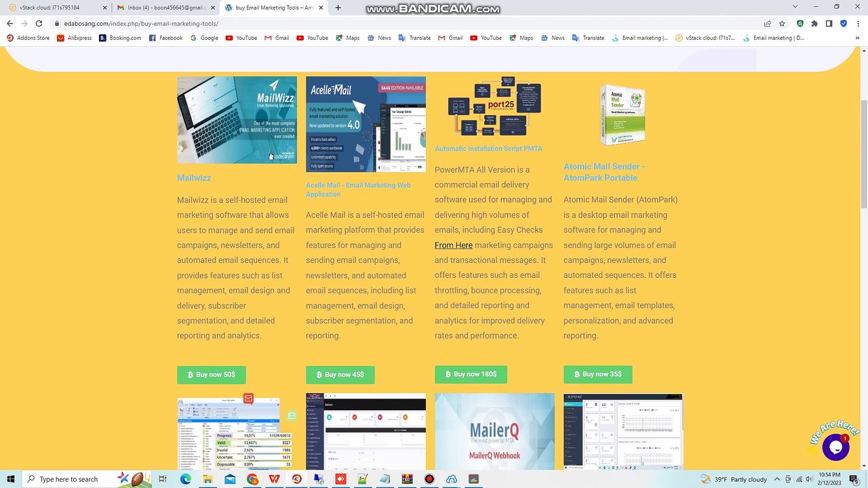Follow the From Here link
Viewport: 868px width, 488px height.
(453, 245)
